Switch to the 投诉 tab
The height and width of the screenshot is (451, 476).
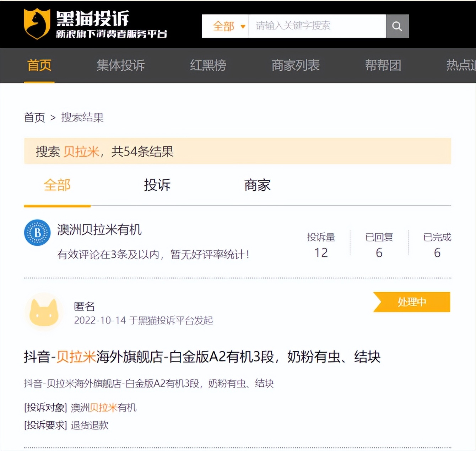coord(157,185)
